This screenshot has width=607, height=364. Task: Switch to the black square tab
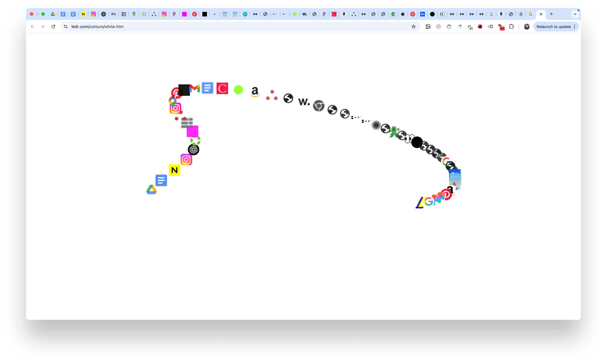tap(205, 14)
